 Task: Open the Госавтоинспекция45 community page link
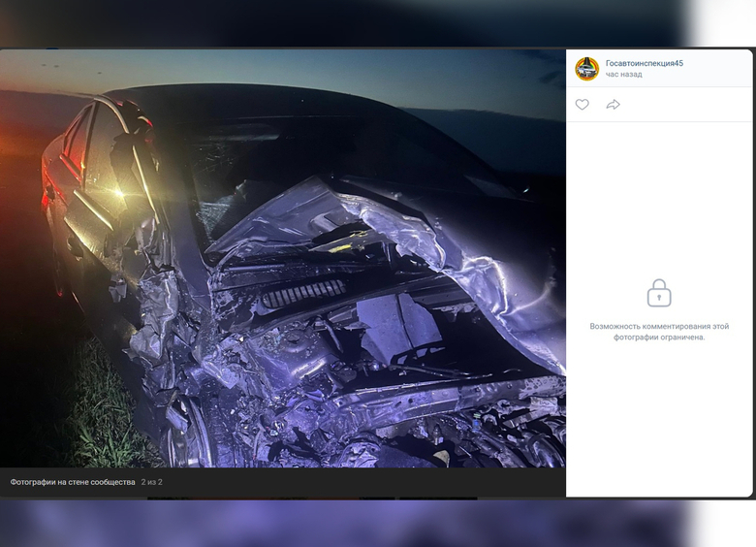(644, 63)
